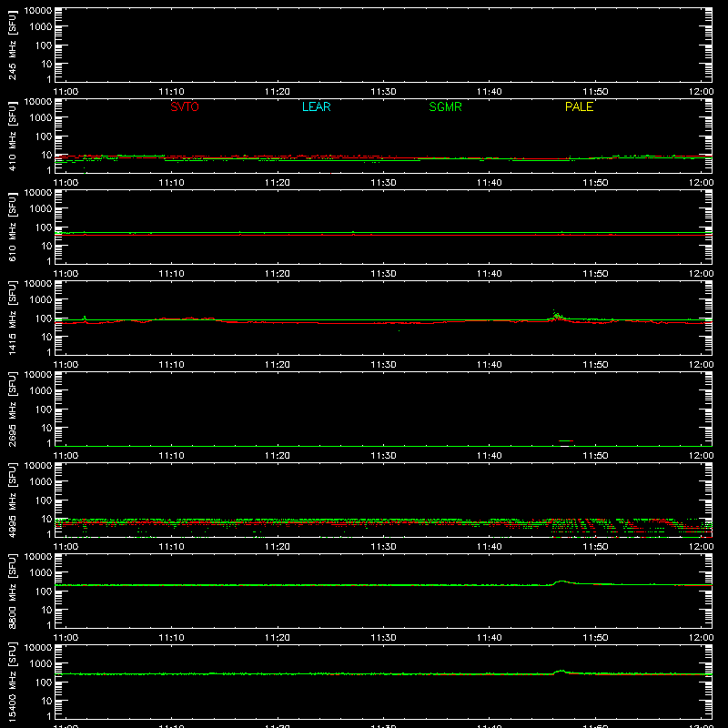Click 11:00 time label below 610 MHz plot
The image size is (728, 728).
(66, 274)
